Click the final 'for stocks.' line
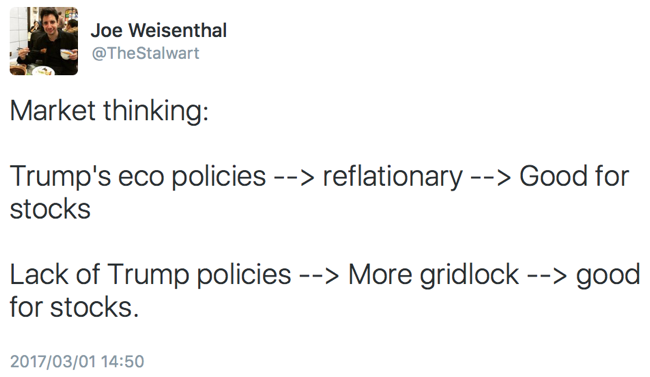This screenshot has width=650, height=377. 74,307
